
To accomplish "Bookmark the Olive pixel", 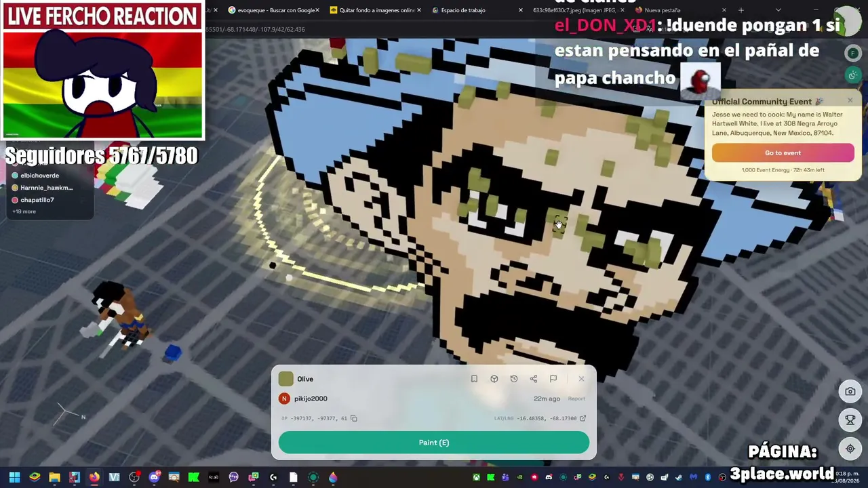I will tap(474, 379).
